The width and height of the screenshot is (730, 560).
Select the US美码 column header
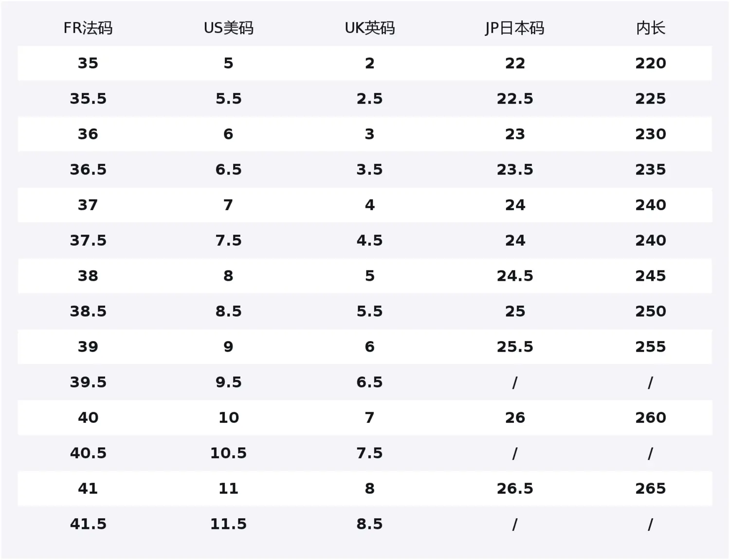point(229,28)
